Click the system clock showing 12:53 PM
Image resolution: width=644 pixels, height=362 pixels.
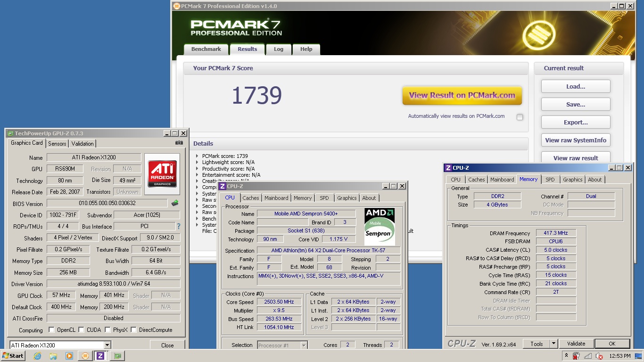[620, 356]
